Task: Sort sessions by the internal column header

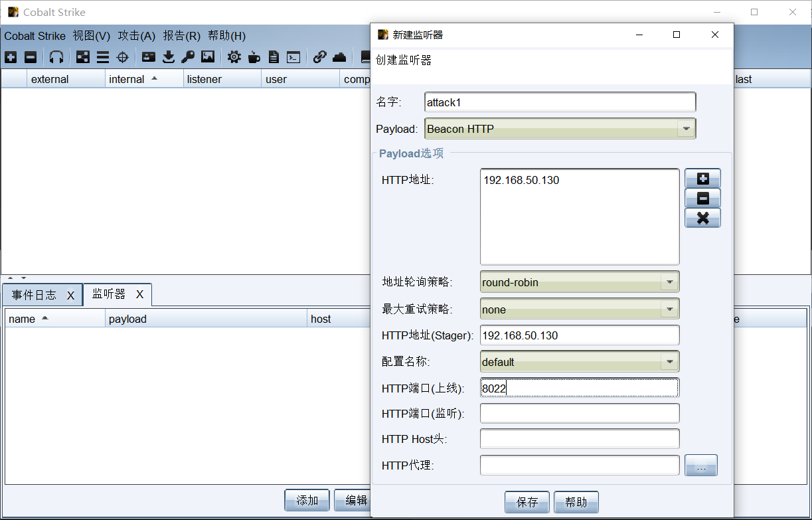Action: click(x=144, y=79)
